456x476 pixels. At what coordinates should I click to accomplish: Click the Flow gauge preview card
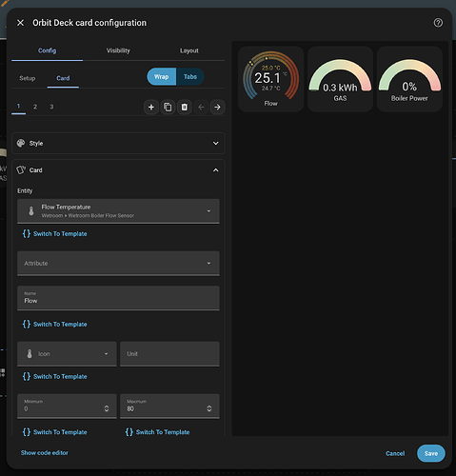[x=271, y=79]
